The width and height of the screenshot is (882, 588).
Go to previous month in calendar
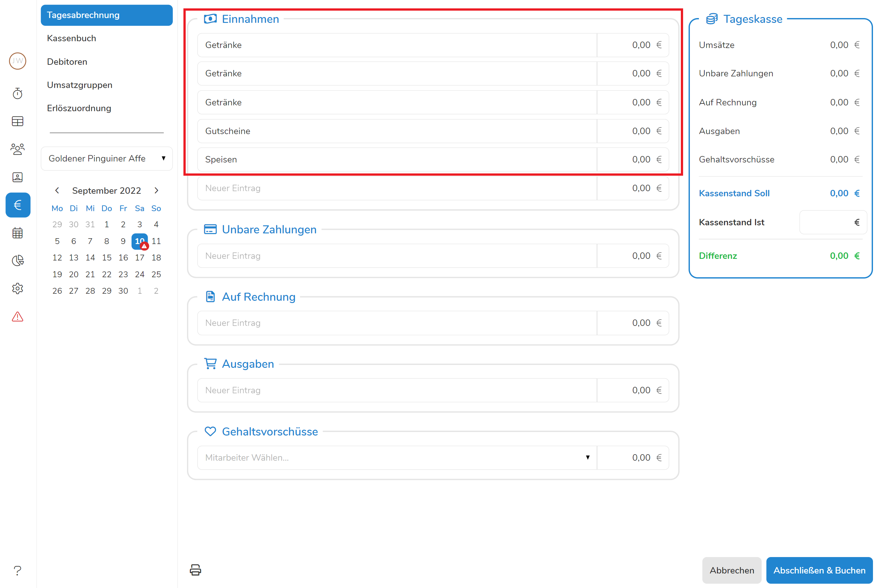pyautogui.click(x=57, y=191)
